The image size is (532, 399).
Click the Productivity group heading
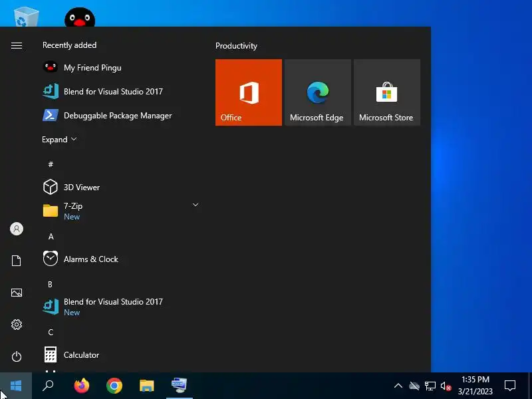coord(236,46)
